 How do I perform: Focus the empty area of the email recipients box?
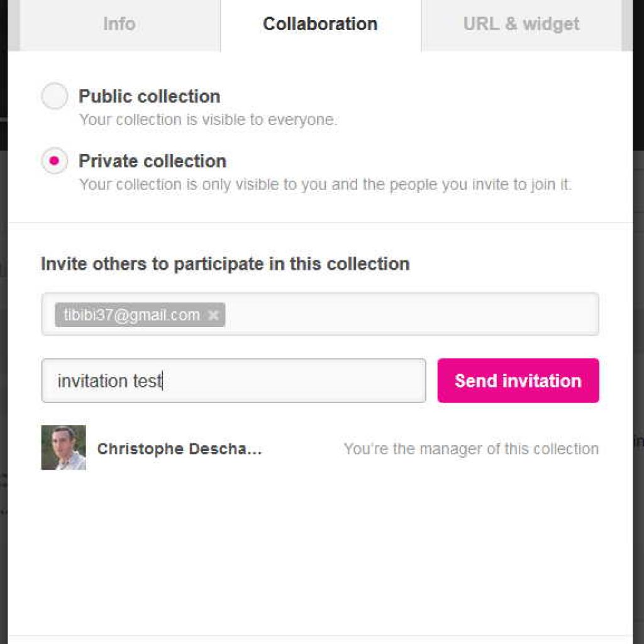point(411,314)
